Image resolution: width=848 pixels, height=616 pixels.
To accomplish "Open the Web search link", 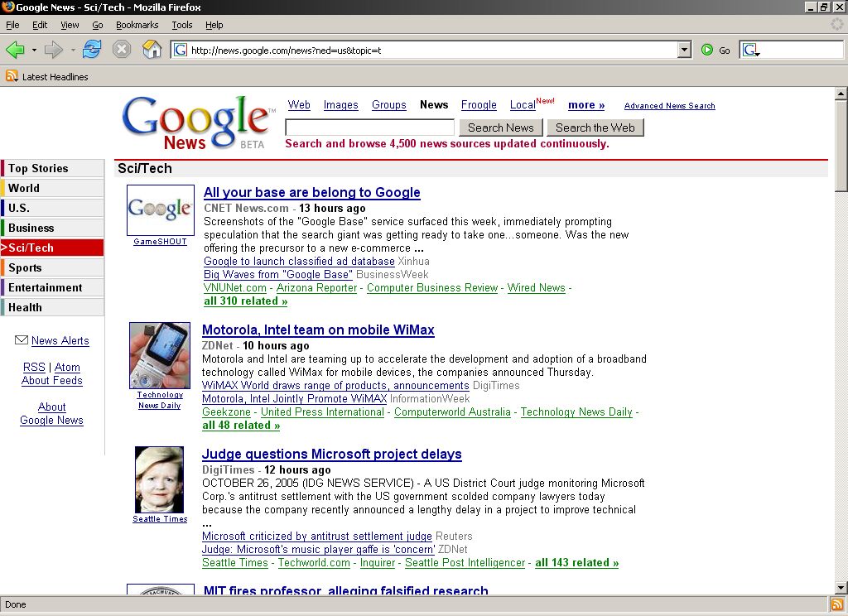I will [299, 105].
